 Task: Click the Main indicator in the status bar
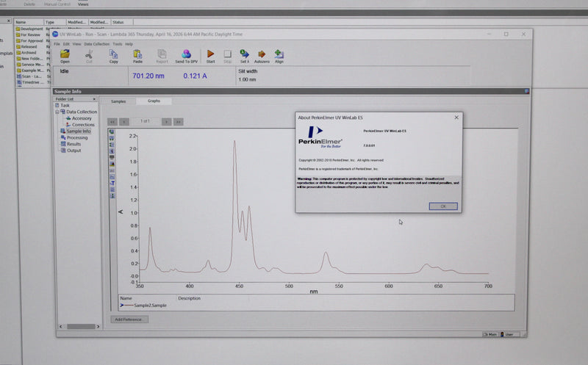tap(490, 334)
